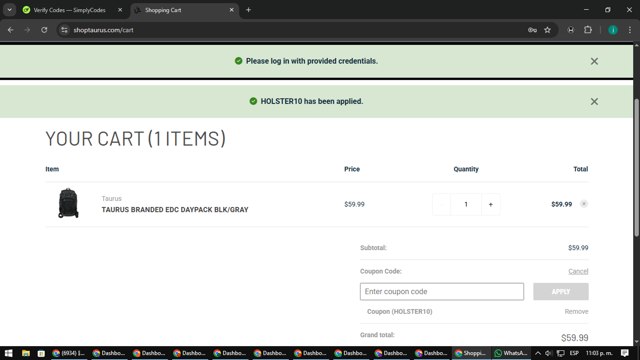640x360 pixels.
Task: Click the Cancel coupon link
Action: click(578, 271)
